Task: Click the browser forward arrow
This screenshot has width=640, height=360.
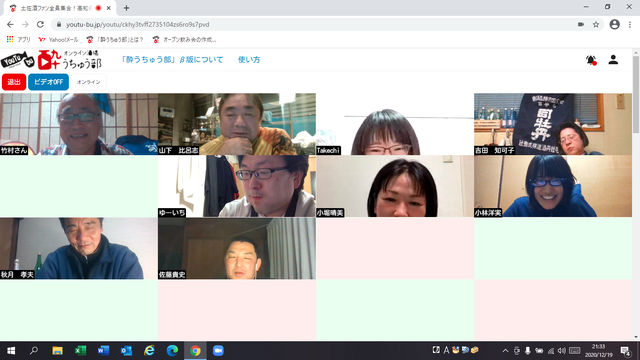Action: [25, 24]
